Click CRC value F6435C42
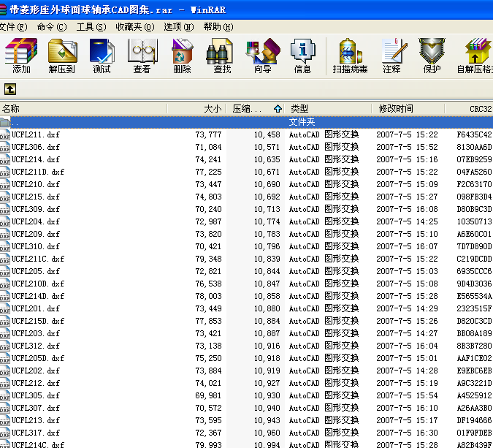This screenshot has height=448, width=493. [474, 134]
